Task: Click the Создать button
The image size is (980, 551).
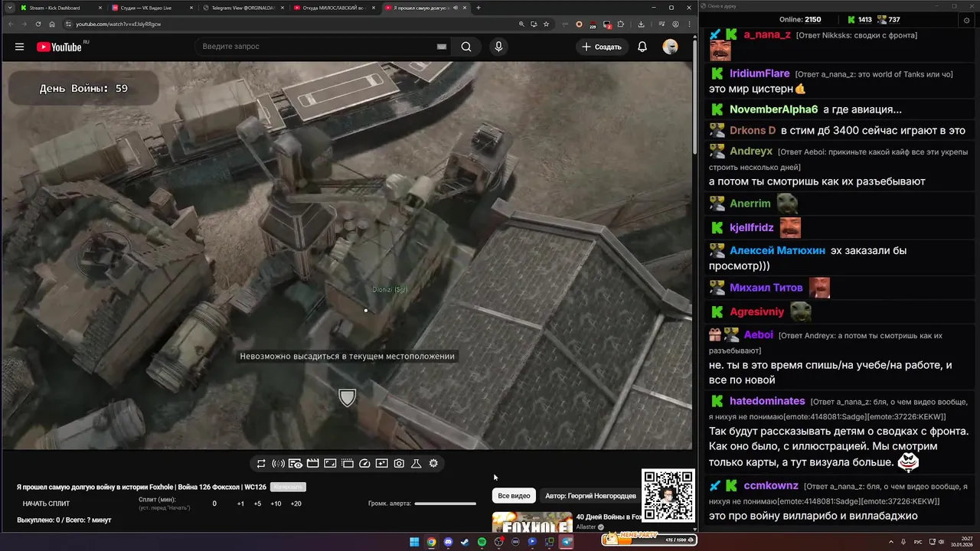Action: pyautogui.click(x=602, y=47)
